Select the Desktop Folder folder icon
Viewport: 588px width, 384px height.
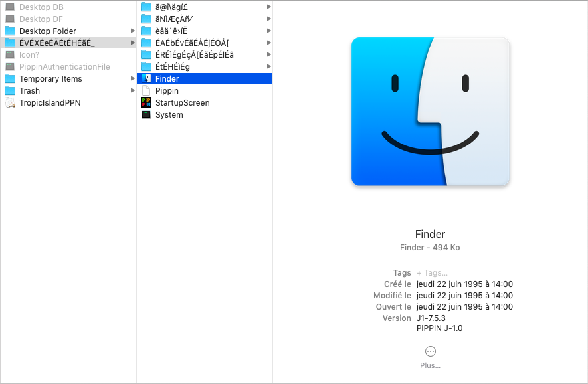[x=10, y=31]
